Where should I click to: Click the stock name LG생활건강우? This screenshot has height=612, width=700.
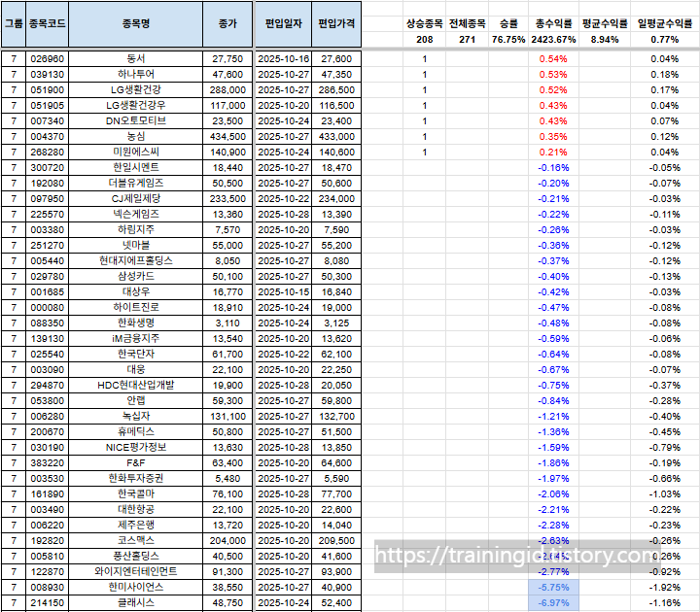[x=136, y=106]
